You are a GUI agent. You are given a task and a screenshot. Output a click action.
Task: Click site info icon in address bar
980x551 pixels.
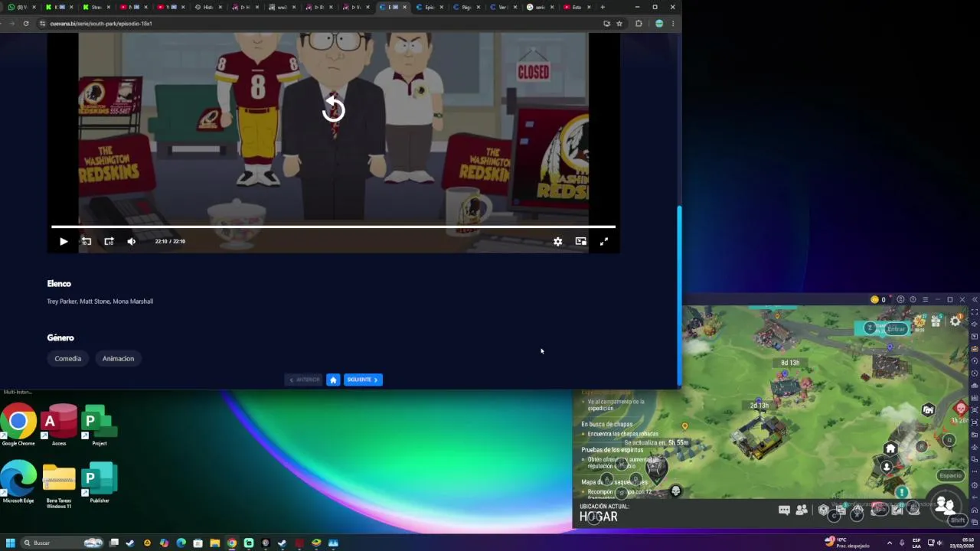43,24
